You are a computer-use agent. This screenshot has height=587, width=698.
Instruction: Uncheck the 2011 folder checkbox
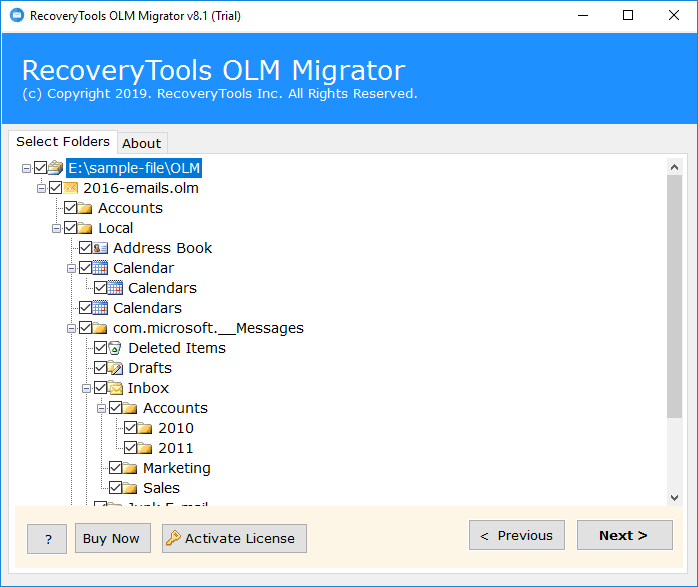pos(130,448)
